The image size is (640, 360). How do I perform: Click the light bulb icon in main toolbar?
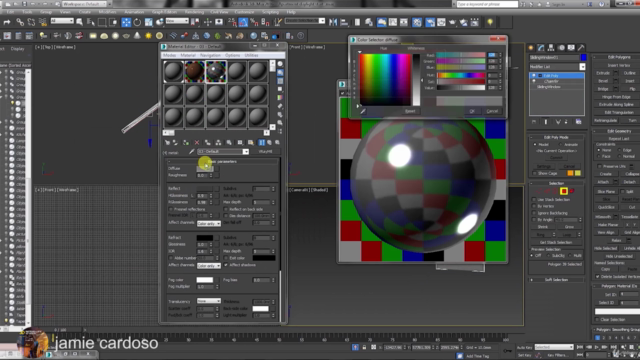click(x=490, y=22)
